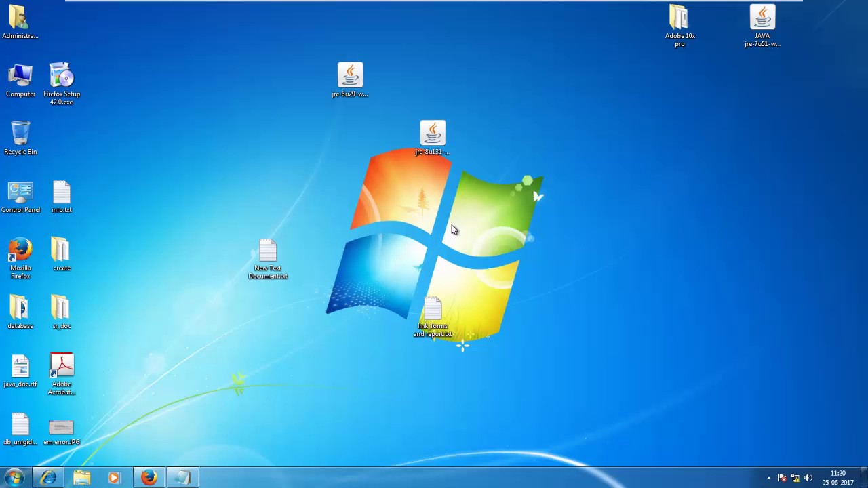The width and height of the screenshot is (868, 488).
Task: Select the jre-8u131 Java installer icon
Action: pyautogui.click(x=433, y=138)
